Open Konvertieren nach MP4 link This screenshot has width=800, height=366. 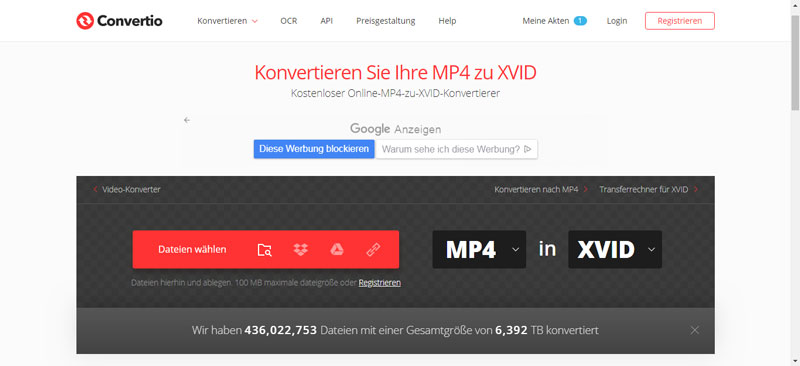point(541,189)
